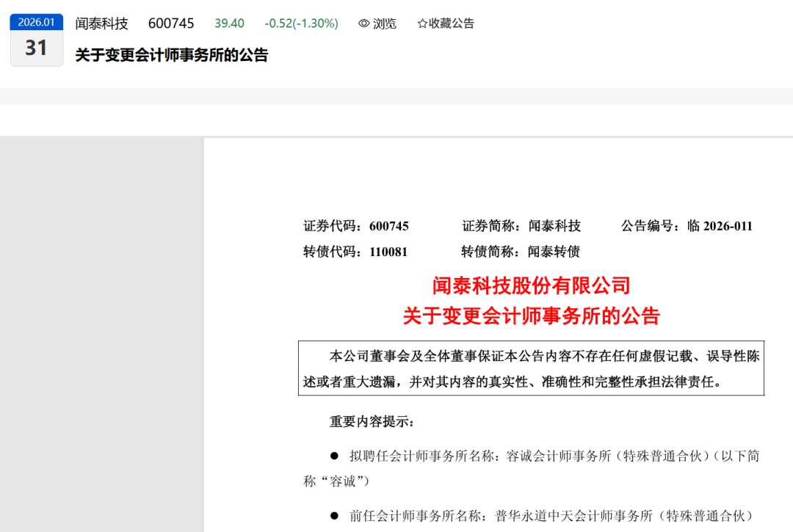
Task: Click the star icon for 收藏公告
Action: [x=422, y=23]
